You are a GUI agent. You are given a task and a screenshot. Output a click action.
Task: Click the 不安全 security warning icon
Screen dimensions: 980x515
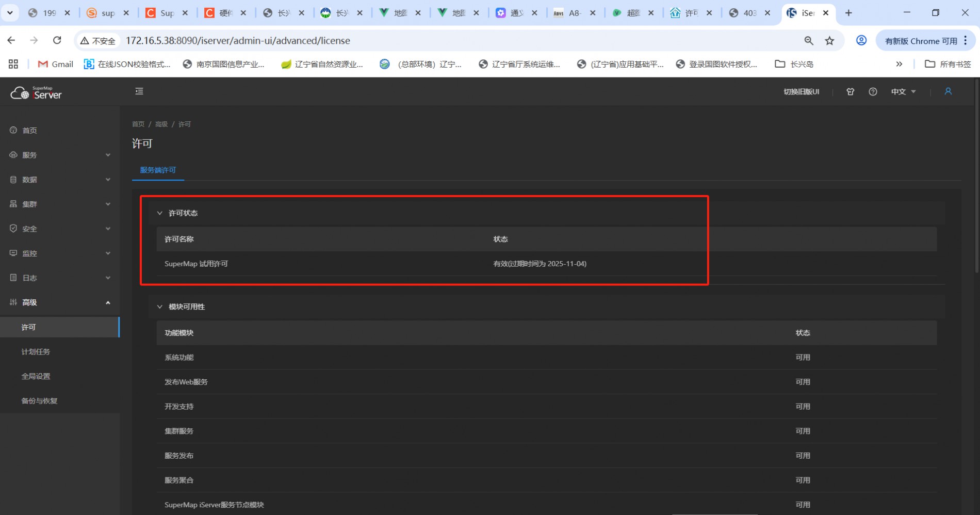pos(85,41)
